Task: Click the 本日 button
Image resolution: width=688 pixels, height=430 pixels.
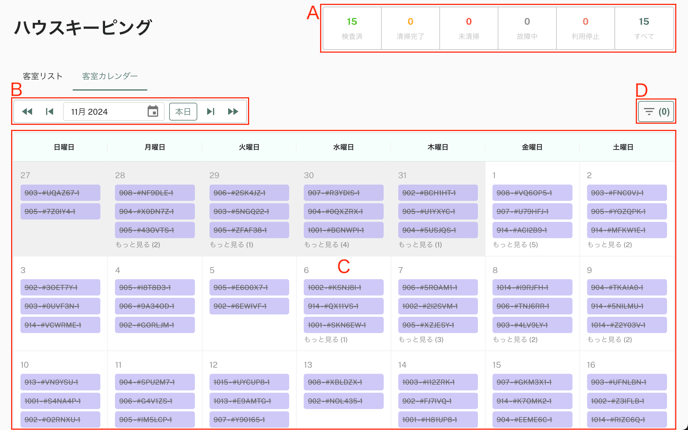Action: 183,112
